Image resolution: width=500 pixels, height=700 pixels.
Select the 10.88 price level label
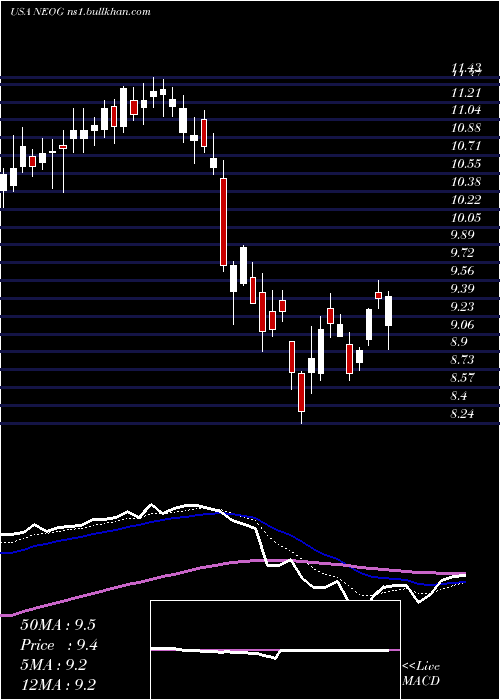coord(466,128)
